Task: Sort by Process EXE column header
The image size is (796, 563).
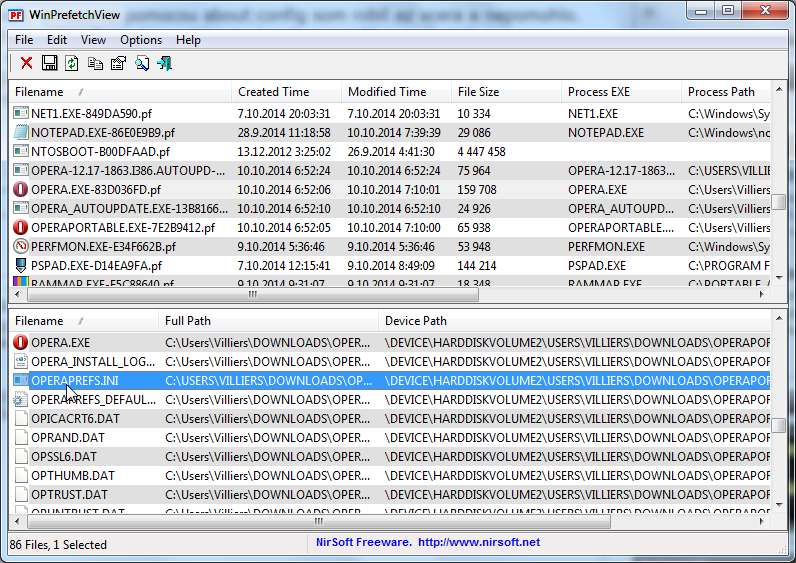Action: (x=621, y=92)
